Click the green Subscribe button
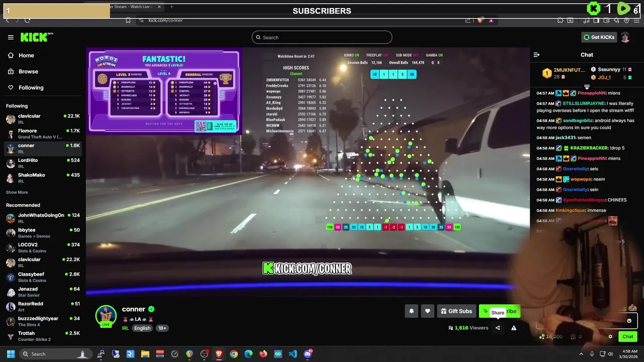The image size is (644, 362). click(499, 311)
